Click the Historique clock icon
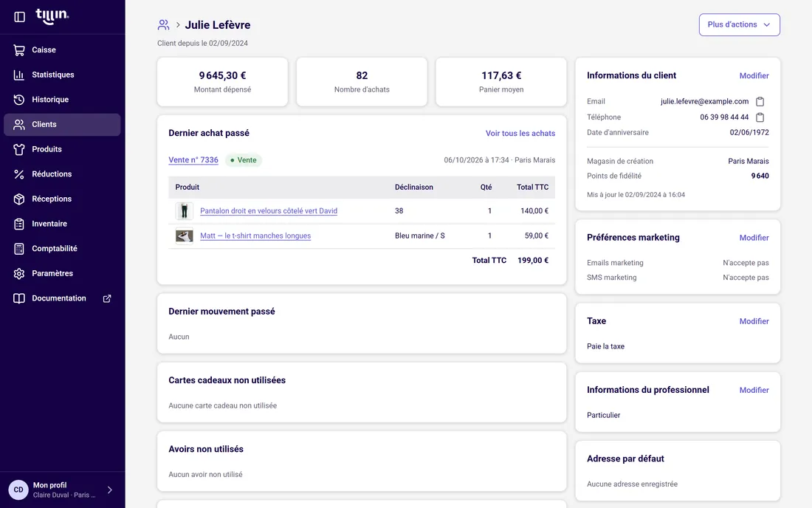The width and height of the screenshot is (812, 508). [19, 100]
